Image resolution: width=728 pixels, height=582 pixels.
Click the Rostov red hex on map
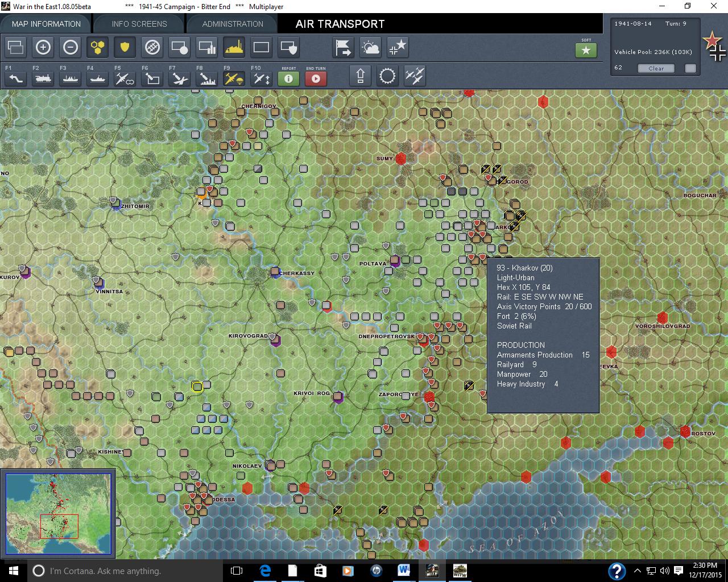pos(685,431)
